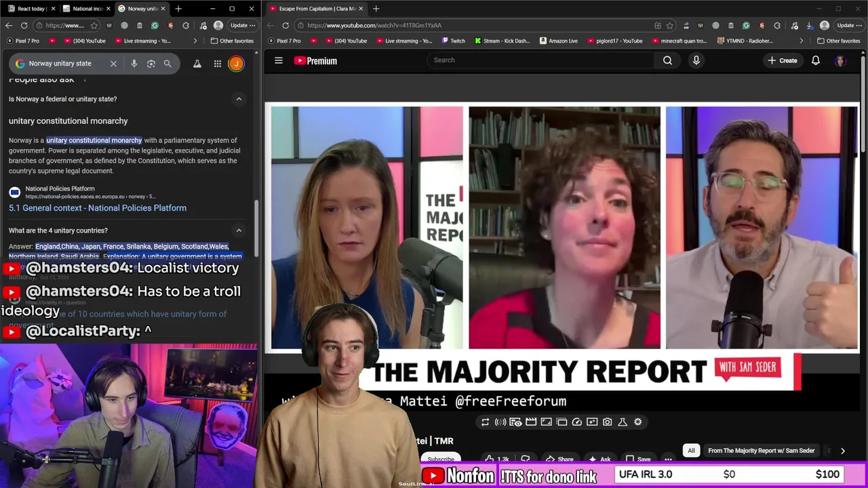Open the Amazon Live bookmark
Image resolution: width=868 pixels, height=488 pixels.
coord(559,41)
